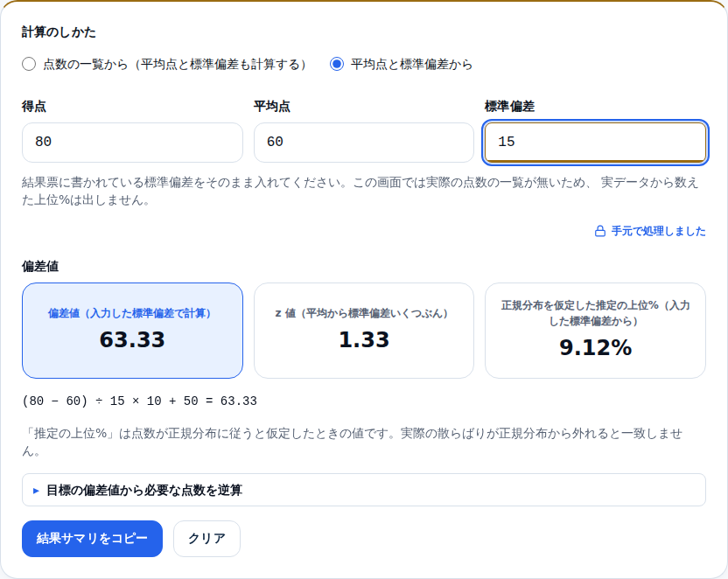
Task: Click the z 値 1.33 result card
Action: click(x=363, y=331)
